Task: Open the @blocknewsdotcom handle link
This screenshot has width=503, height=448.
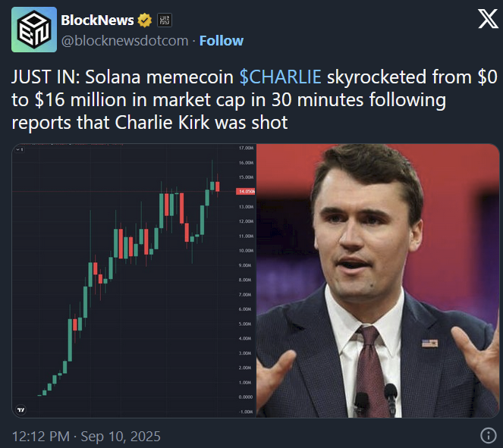Action: [124, 40]
